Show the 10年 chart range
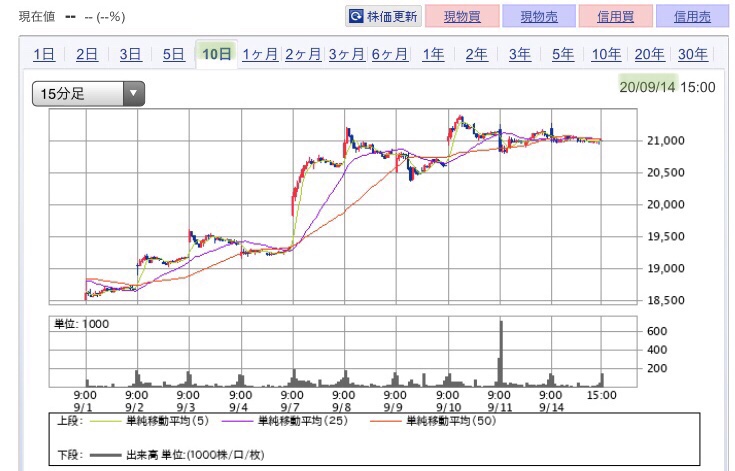Screen dimensions: 735x471 point(606,54)
